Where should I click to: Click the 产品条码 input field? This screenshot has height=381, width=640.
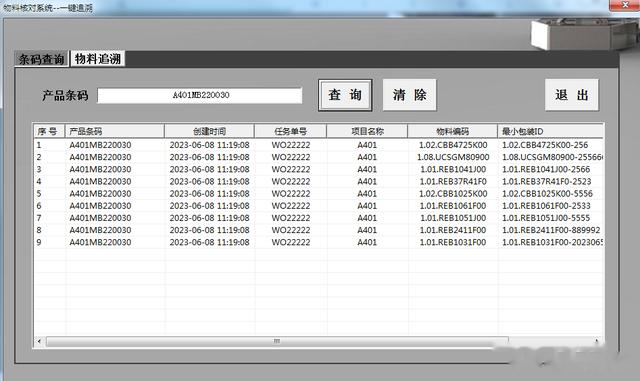200,95
